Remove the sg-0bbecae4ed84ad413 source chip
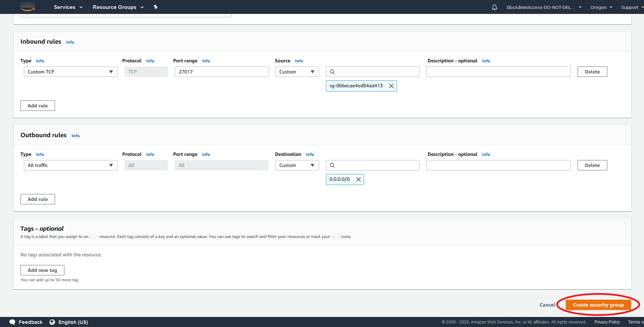 tap(391, 86)
